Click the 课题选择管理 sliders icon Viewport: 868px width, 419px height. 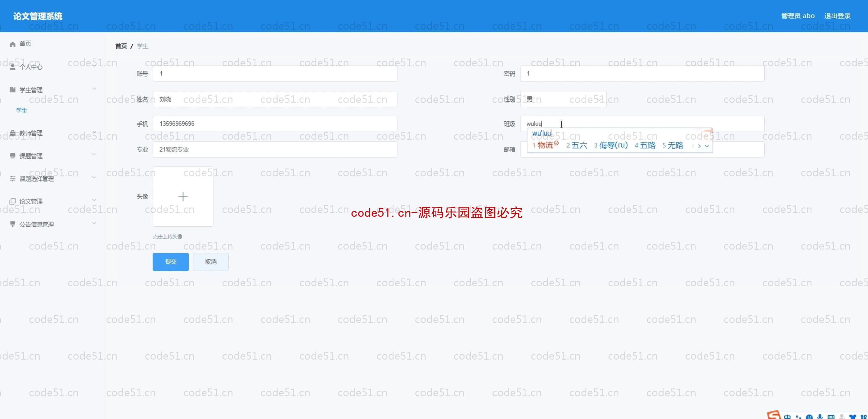click(x=13, y=179)
